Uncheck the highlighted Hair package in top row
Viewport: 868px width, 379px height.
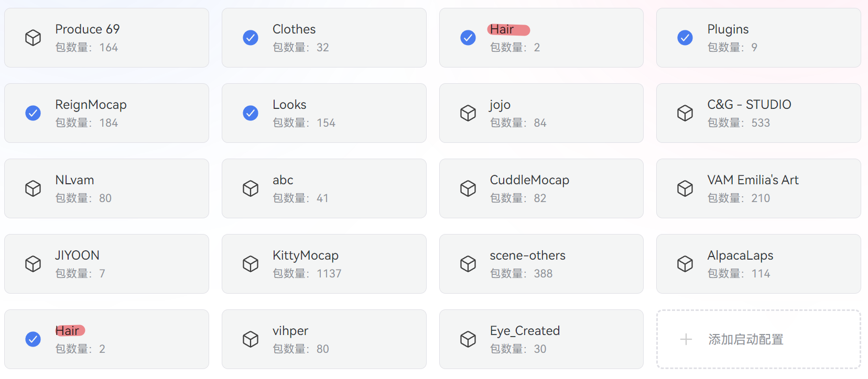(x=468, y=37)
